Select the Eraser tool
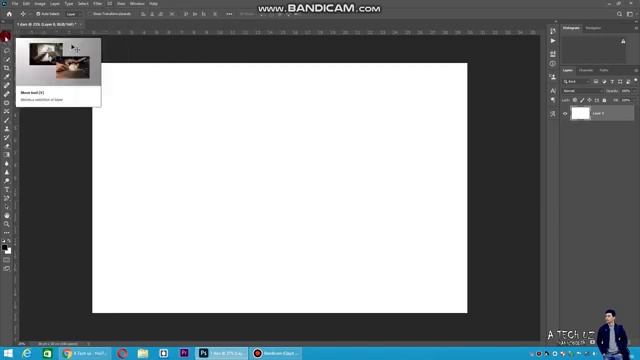640x360 pixels. pyautogui.click(x=7, y=146)
